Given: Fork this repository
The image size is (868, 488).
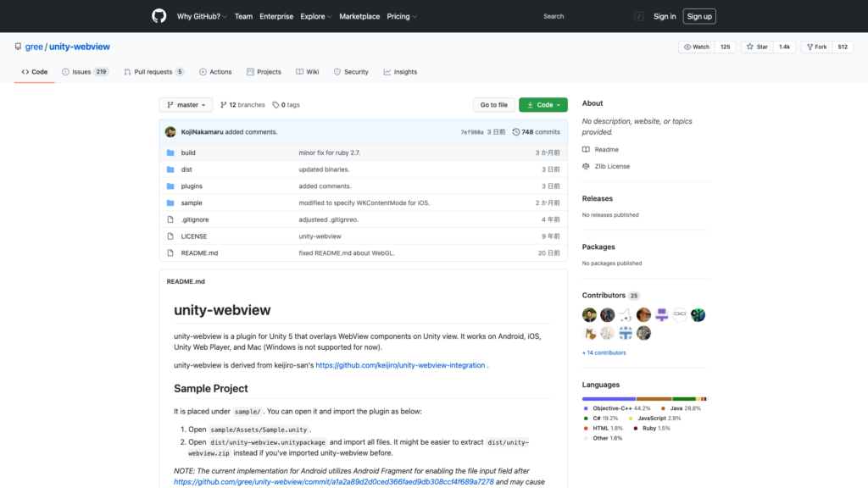Looking at the screenshot, I should 815,47.
